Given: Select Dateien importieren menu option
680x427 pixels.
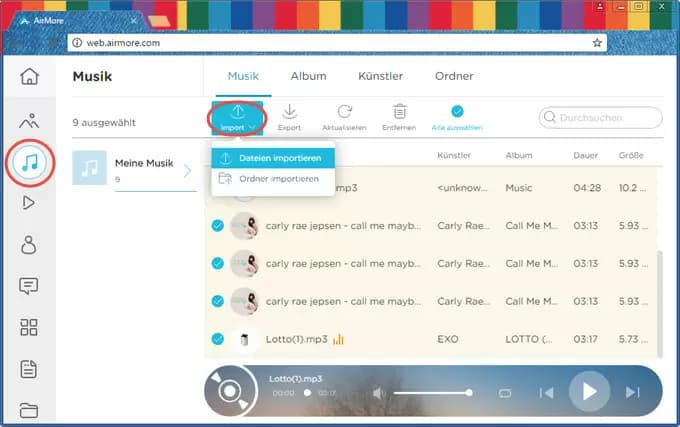Looking at the screenshot, I should point(273,158).
